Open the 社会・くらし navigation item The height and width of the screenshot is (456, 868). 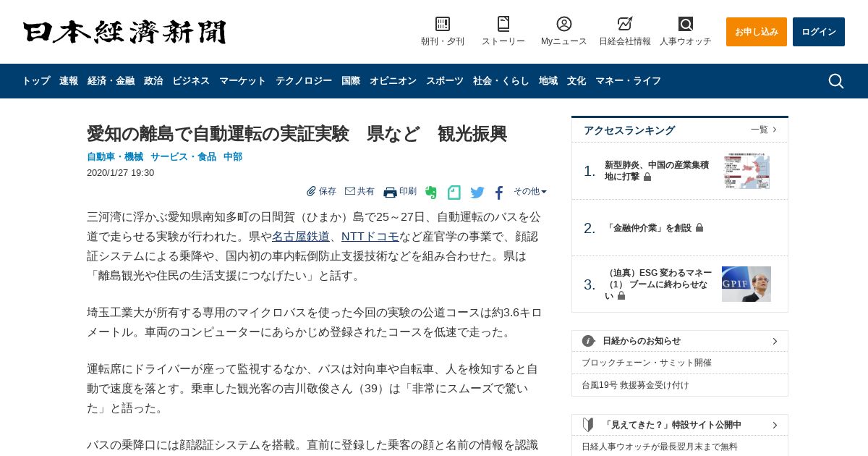(501, 81)
